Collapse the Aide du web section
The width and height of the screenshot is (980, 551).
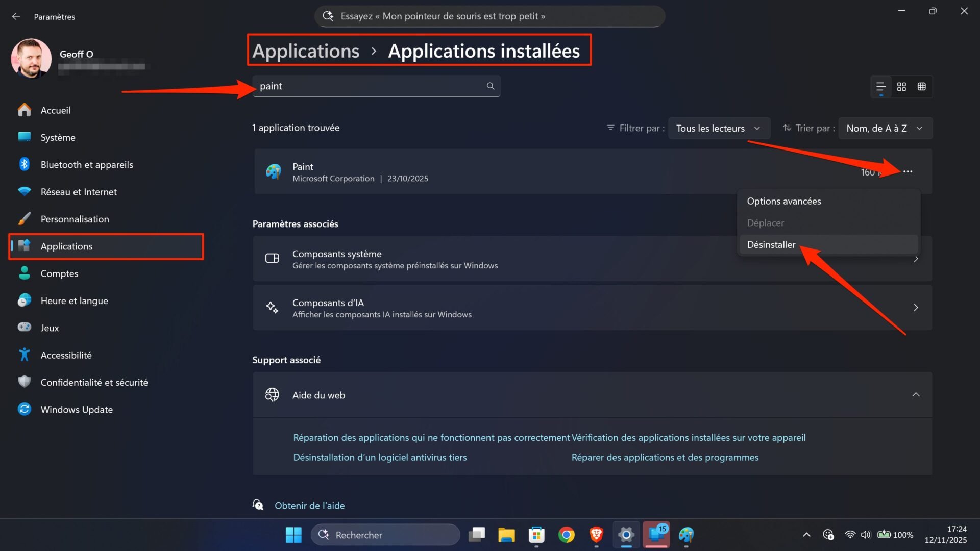[x=916, y=394]
